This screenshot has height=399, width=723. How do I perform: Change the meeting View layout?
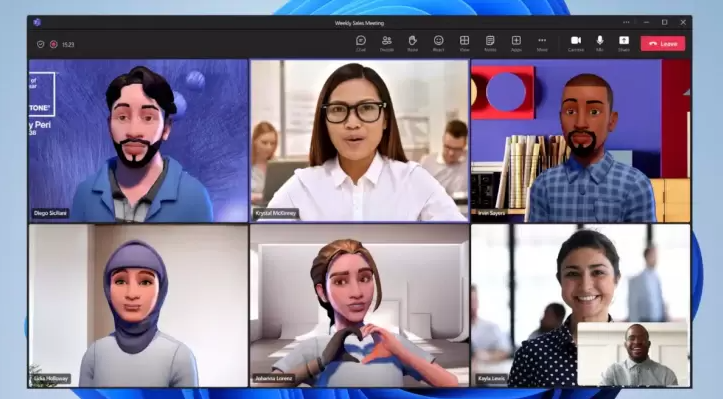[x=464, y=44]
